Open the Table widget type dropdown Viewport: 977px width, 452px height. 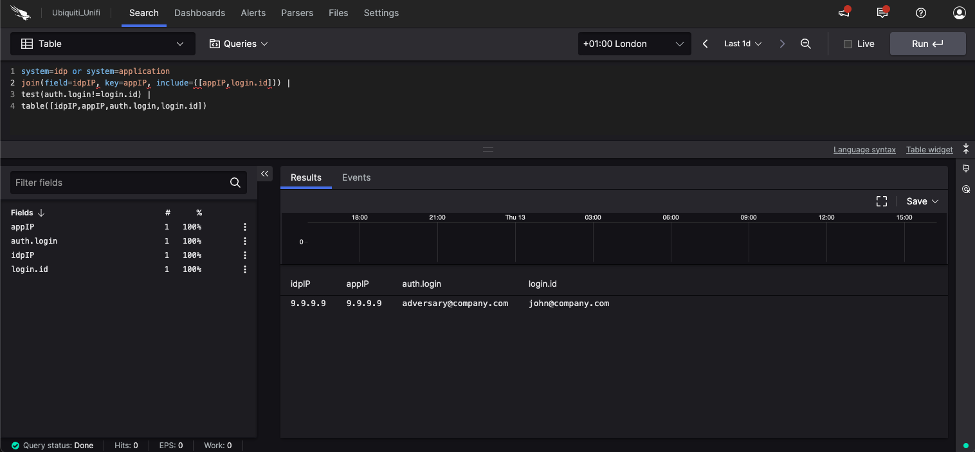click(102, 44)
